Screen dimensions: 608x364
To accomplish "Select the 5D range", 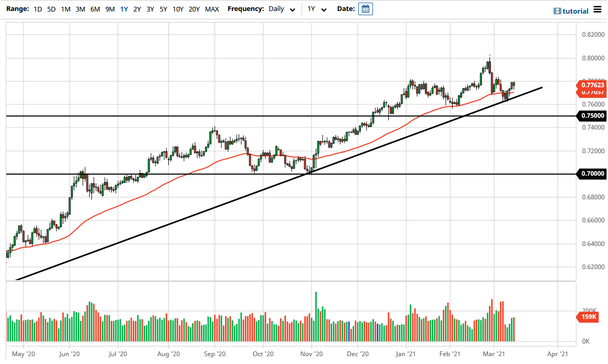I will 51,9.
